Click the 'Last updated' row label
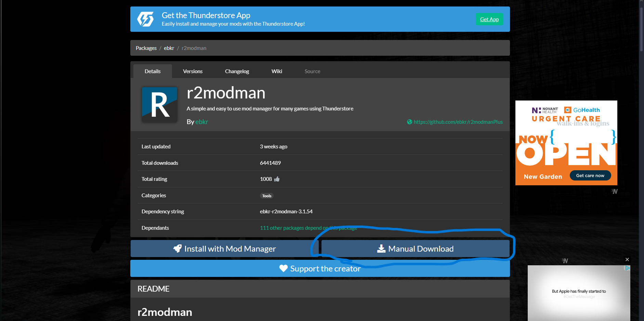Image resolution: width=644 pixels, height=321 pixels. (156, 147)
